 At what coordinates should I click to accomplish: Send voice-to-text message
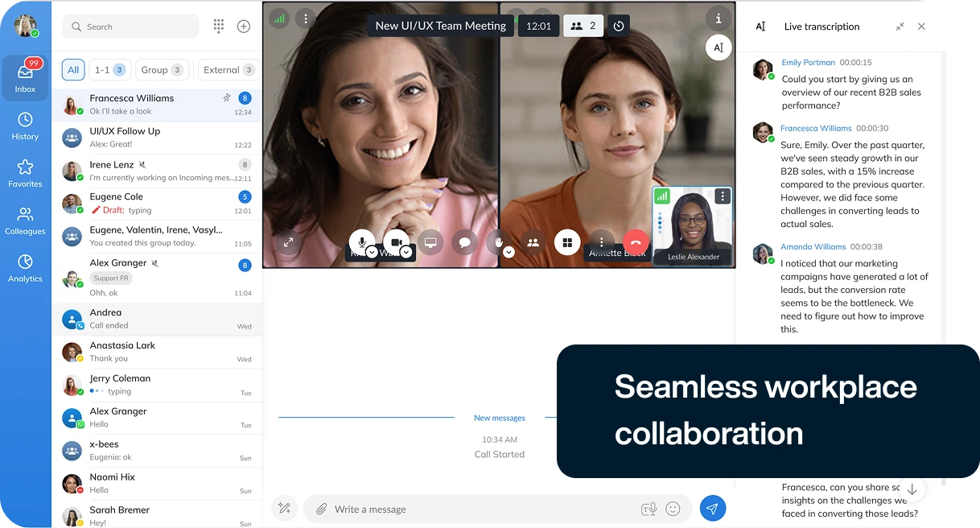click(649, 509)
